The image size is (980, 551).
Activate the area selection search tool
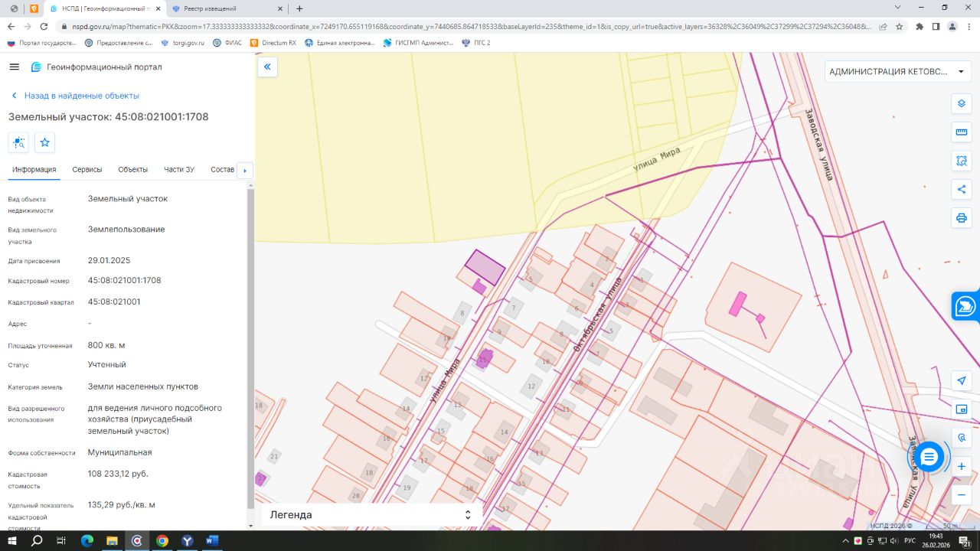962,161
